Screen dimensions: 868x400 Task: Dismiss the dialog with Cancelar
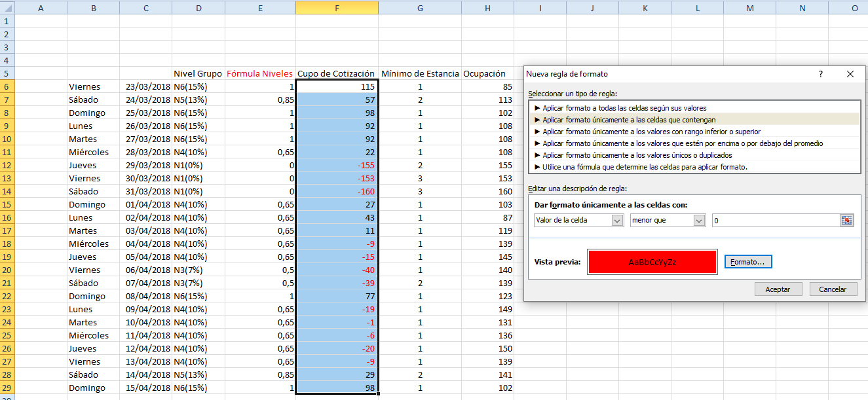point(832,289)
